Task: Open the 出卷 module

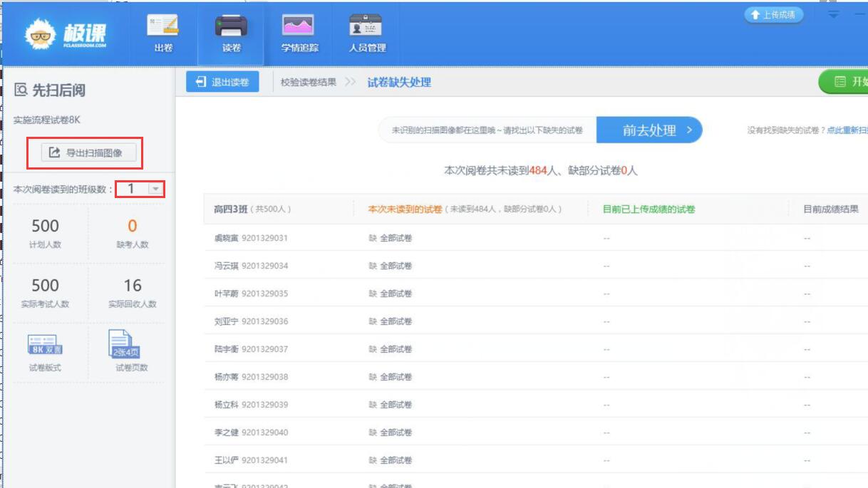Action: (163, 33)
